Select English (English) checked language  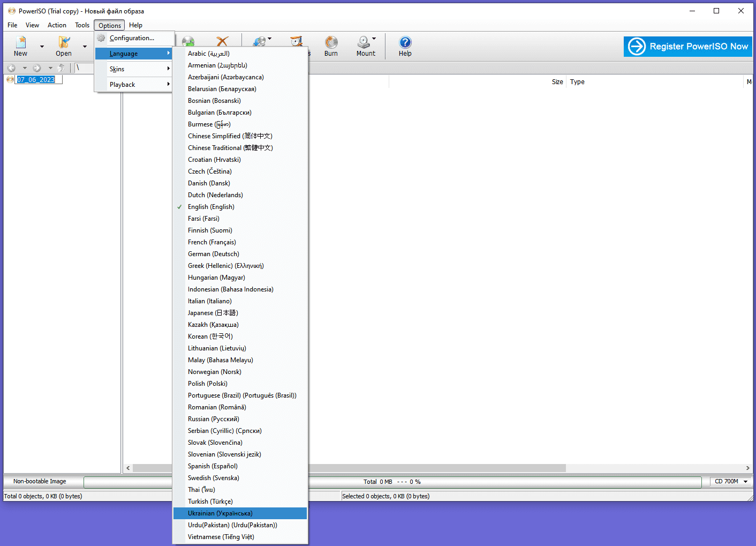tap(240, 207)
